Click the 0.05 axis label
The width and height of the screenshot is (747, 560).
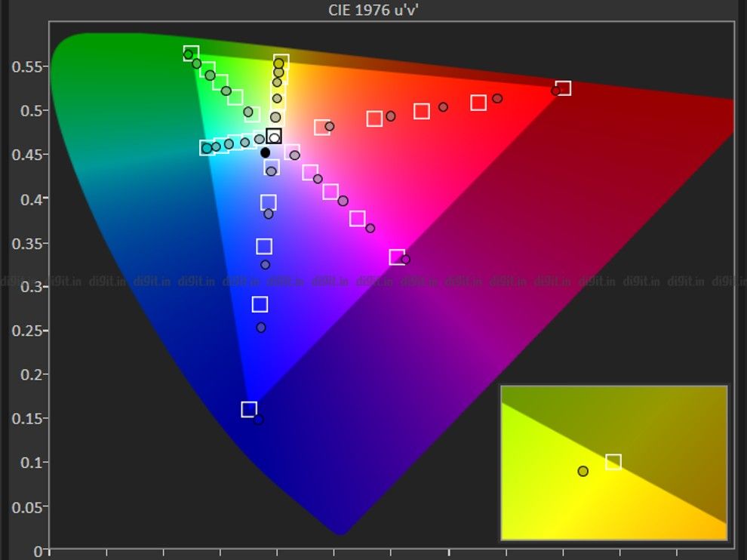[x=29, y=507]
